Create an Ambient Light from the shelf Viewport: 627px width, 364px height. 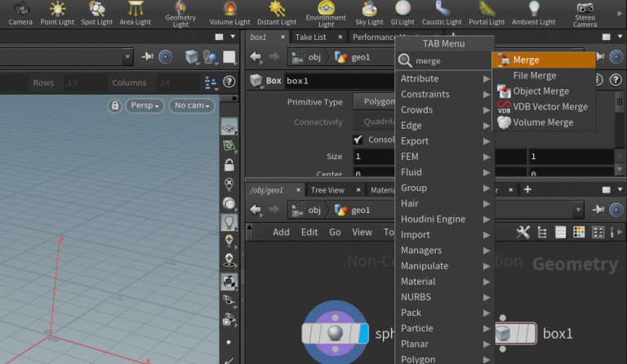point(533,14)
